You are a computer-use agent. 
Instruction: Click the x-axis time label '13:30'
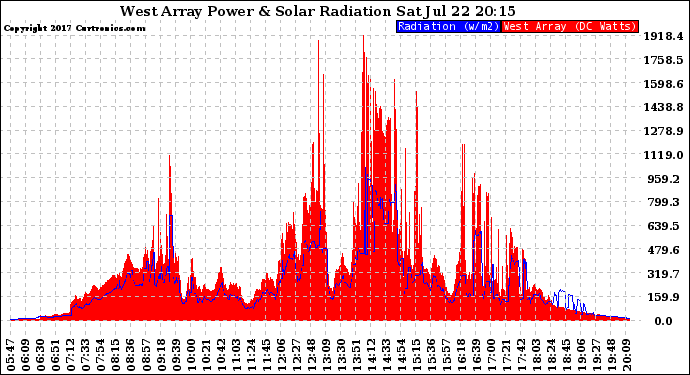(341, 355)
